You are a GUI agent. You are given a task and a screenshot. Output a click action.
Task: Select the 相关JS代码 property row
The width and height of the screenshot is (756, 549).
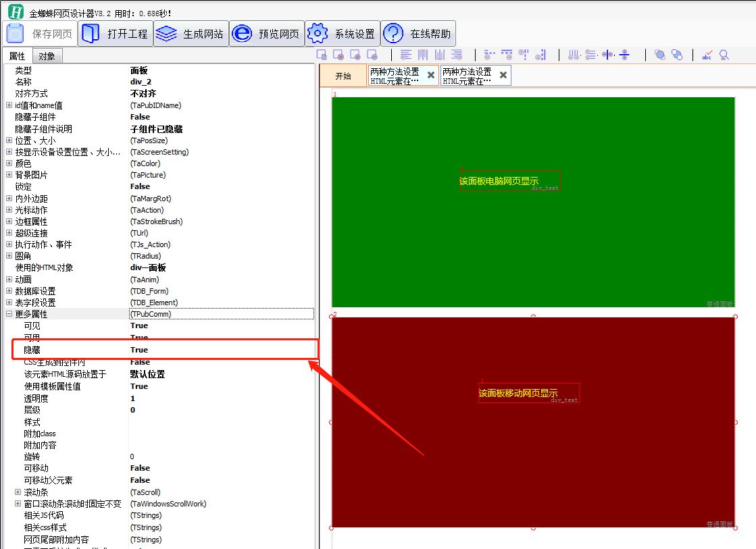[x=159, y=515]
